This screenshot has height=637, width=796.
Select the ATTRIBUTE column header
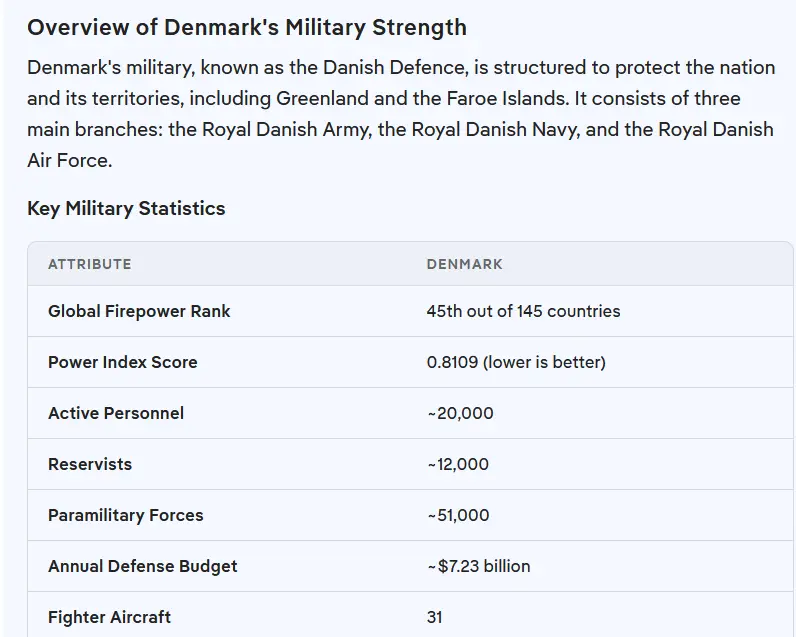click(89, 264)
